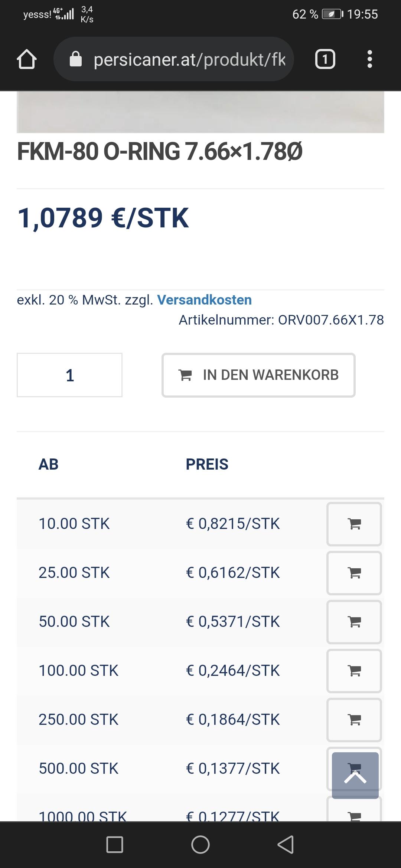Viewport: 401px width, 868px height.
Task: Open Android recent apps square button
Action: point(115,845)
